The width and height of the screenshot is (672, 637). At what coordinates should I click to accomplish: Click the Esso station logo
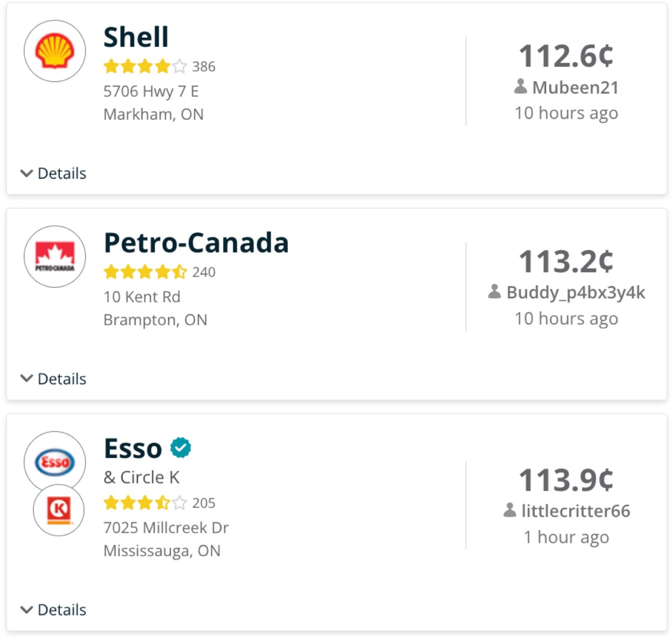(55, 461)
